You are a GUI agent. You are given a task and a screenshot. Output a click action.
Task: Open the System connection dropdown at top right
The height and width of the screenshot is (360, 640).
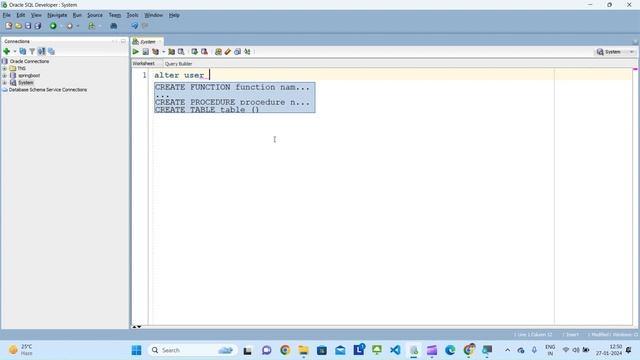point(615,52)
